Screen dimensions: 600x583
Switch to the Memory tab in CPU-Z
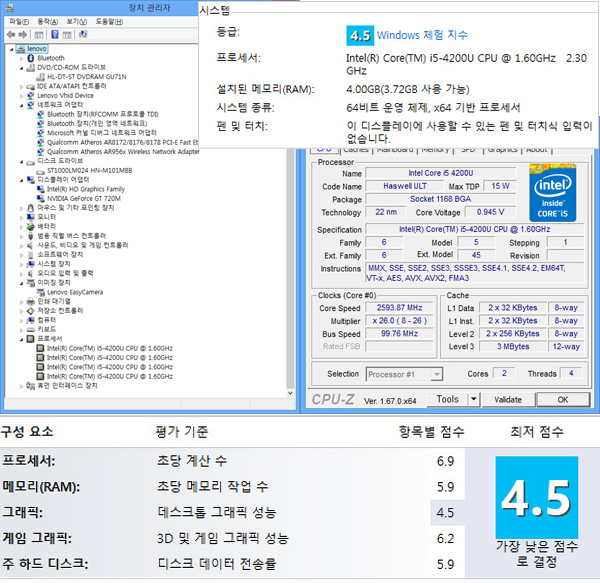435,150
